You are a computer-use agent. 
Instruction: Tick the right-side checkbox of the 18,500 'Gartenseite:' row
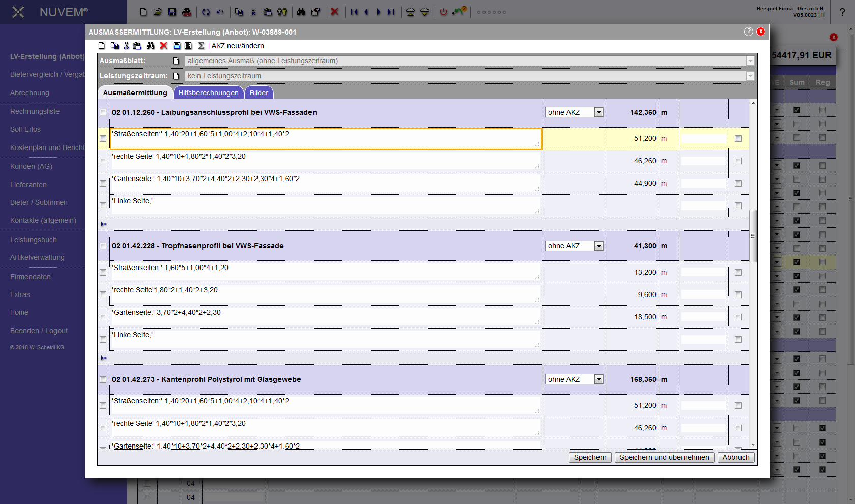coord(738,317)
